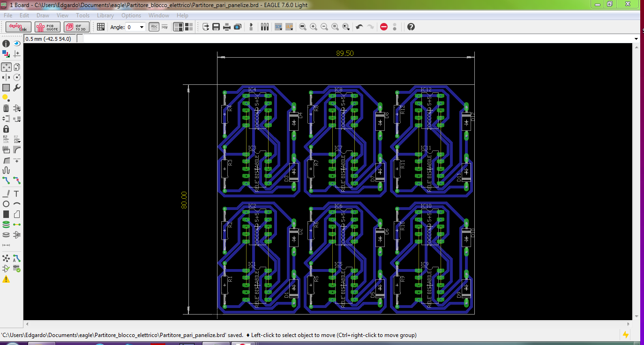644x345 pixels.
Task: Select the Polygon tool
Action: tap(17, 214)
